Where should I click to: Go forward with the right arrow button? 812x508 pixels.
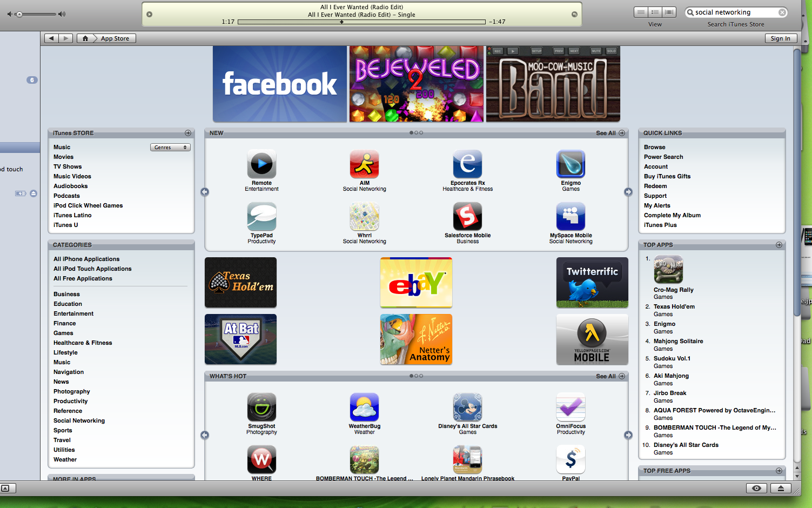[x=66, y=38]
